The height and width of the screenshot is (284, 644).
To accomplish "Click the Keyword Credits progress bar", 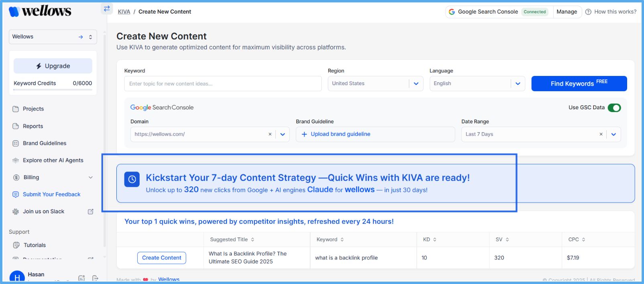I will (53, 90).
